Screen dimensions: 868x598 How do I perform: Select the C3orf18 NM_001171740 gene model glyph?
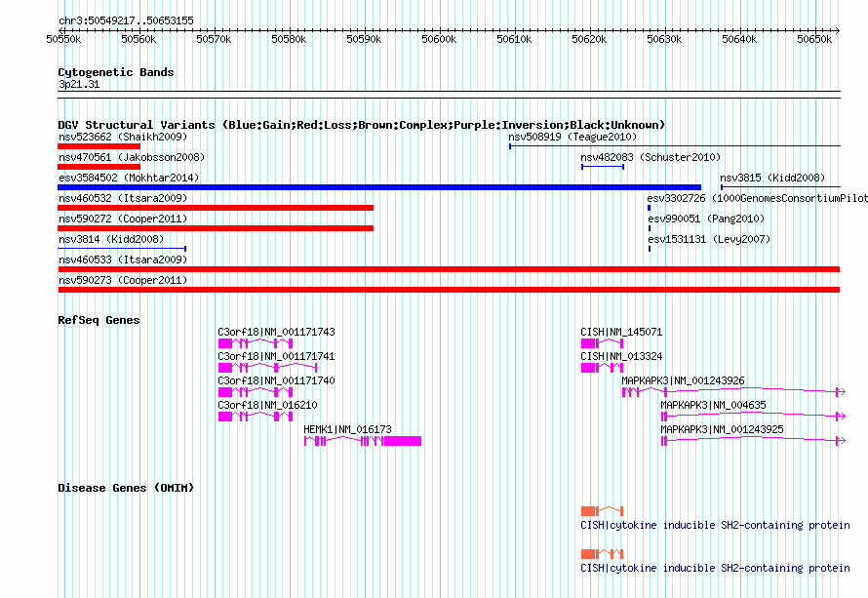[x=256, y=392]
